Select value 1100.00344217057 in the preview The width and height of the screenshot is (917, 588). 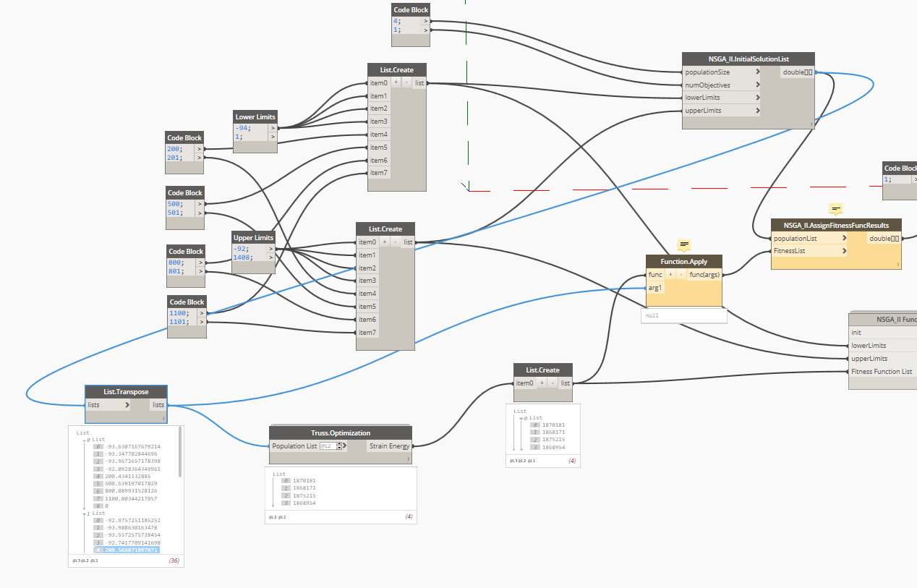pos(131,498)
